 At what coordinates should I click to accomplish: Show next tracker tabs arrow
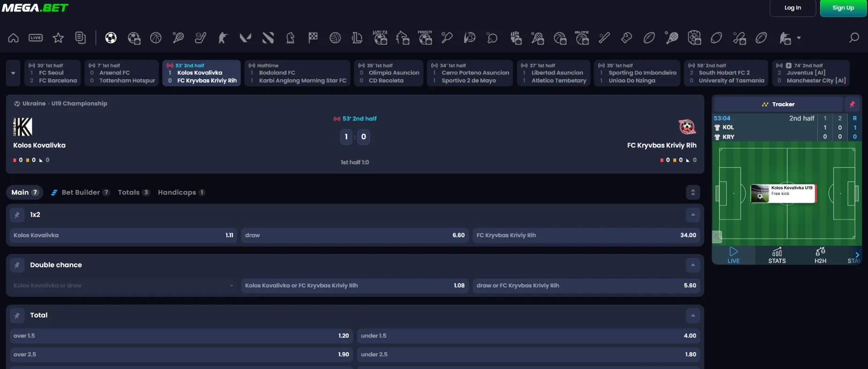click(x=857, y=255)
